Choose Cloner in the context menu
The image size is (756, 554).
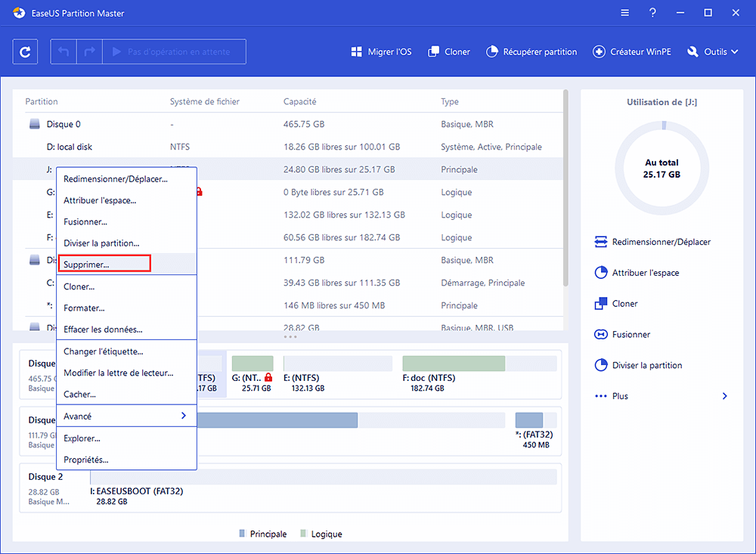(x=126, y=286)
